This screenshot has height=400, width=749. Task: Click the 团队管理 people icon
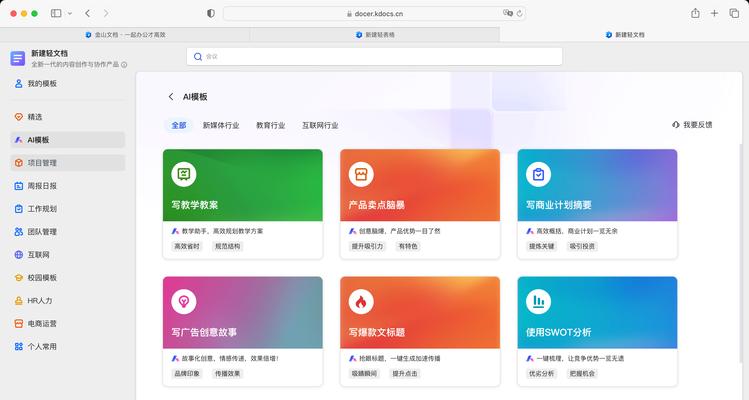[19, 232]
